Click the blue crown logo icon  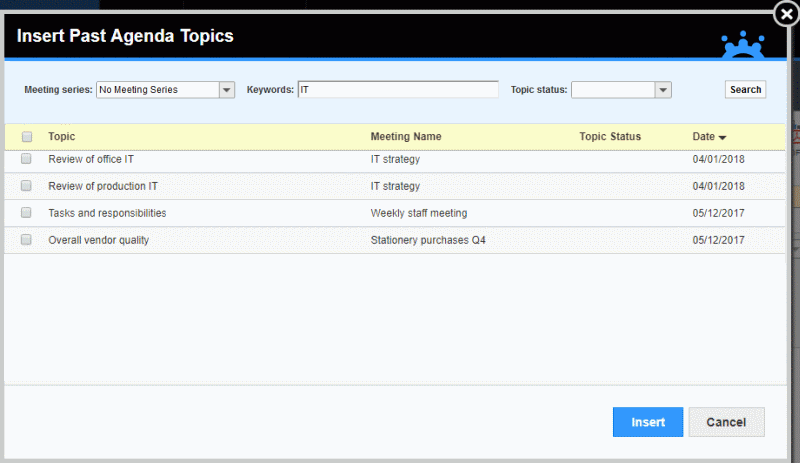coord(743,44)
